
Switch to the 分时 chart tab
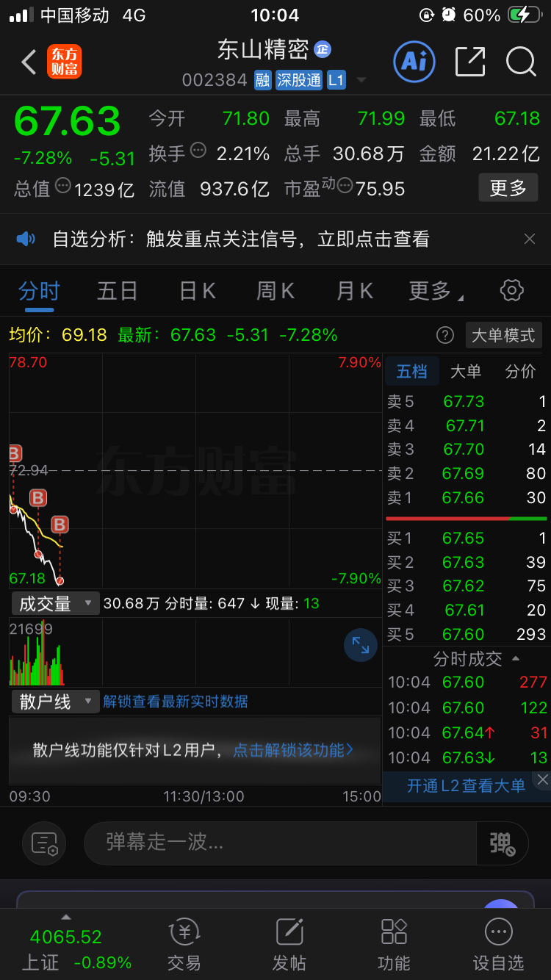pos(39,291)
